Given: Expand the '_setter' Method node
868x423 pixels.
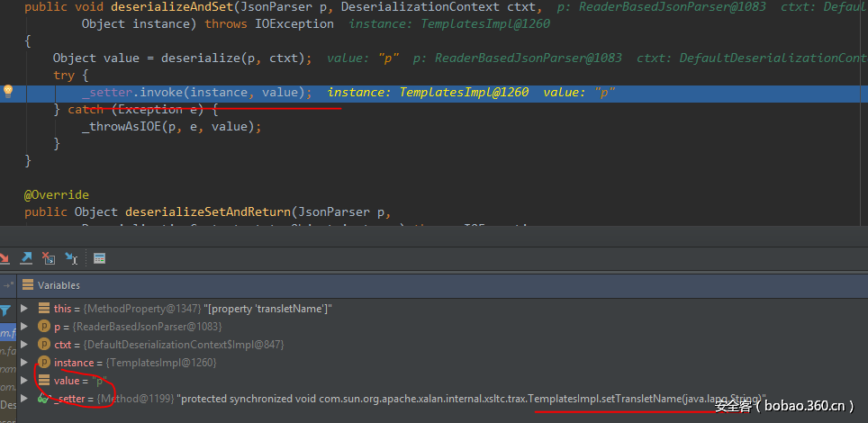Looking at the screenshot, I should pyautogui.click(x=24, y=399).
